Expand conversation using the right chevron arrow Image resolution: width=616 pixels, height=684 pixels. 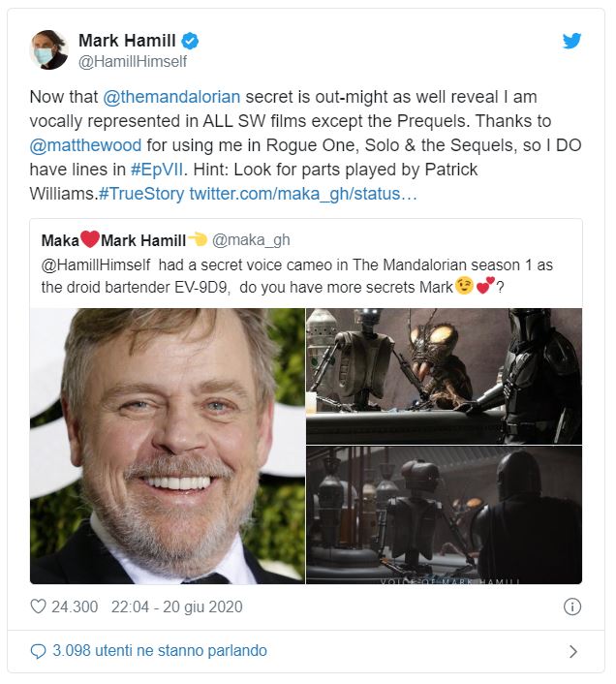click(573, 651)
